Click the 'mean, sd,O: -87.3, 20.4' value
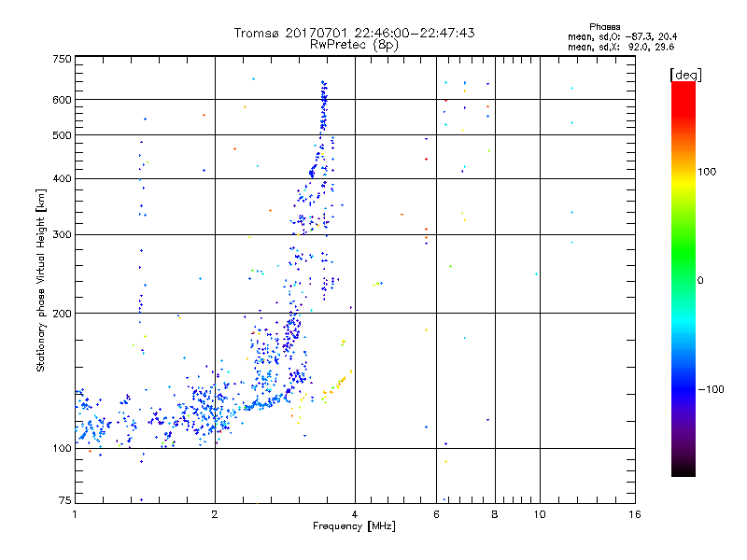This screenshot has width=747, height=560. click(x=622, y=36)
